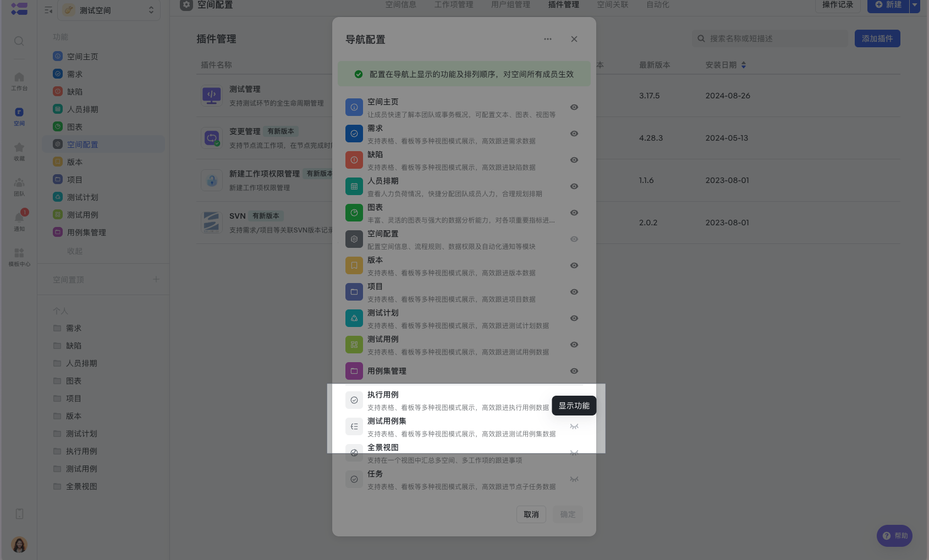Open 通知 bell with badge
Screen dimensions: 929x560
[x=19, y=220]
